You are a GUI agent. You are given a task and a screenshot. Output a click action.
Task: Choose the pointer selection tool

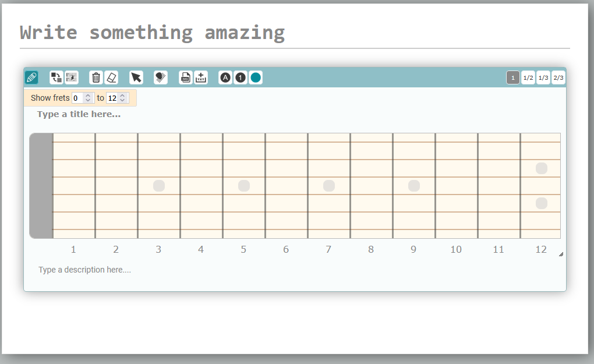pos(136,77)
